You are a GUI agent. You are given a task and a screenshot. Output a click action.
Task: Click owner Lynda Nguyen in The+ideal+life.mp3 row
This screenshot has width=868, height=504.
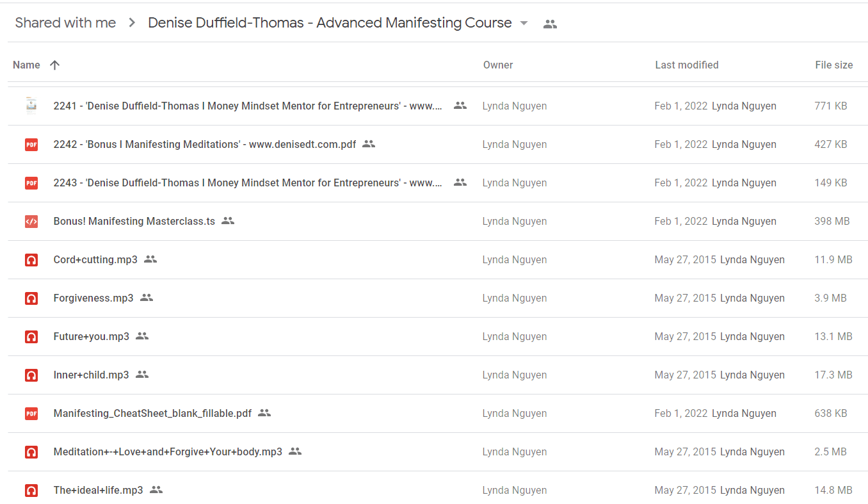[x=515, y=490]
